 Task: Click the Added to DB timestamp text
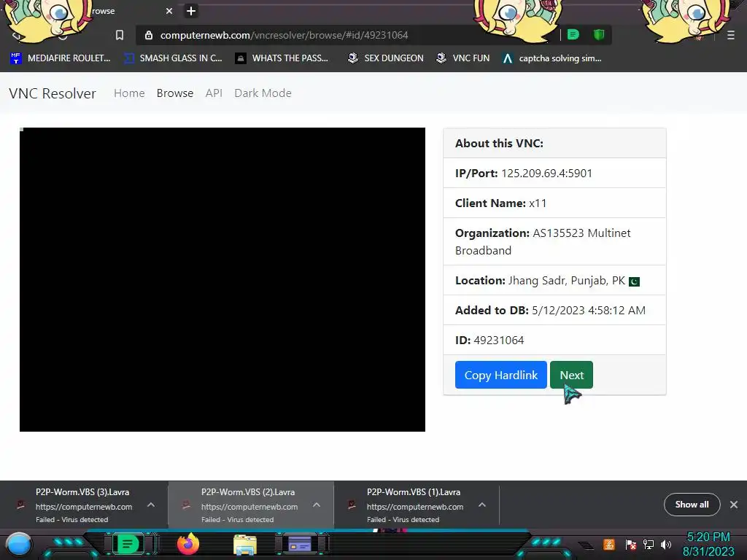(589, 311)
